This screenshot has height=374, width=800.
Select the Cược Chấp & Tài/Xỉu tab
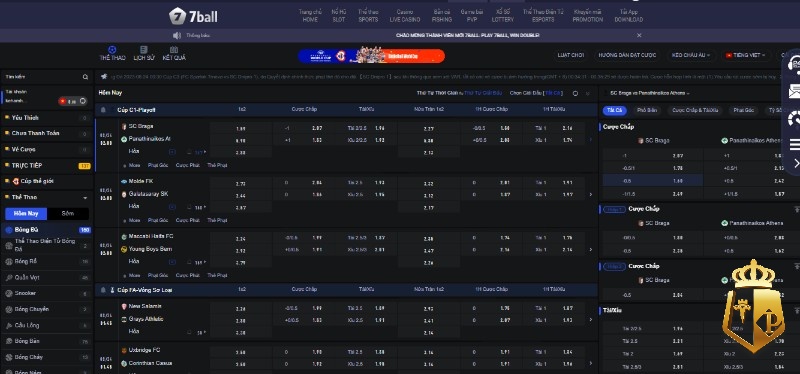coord(695,110)
